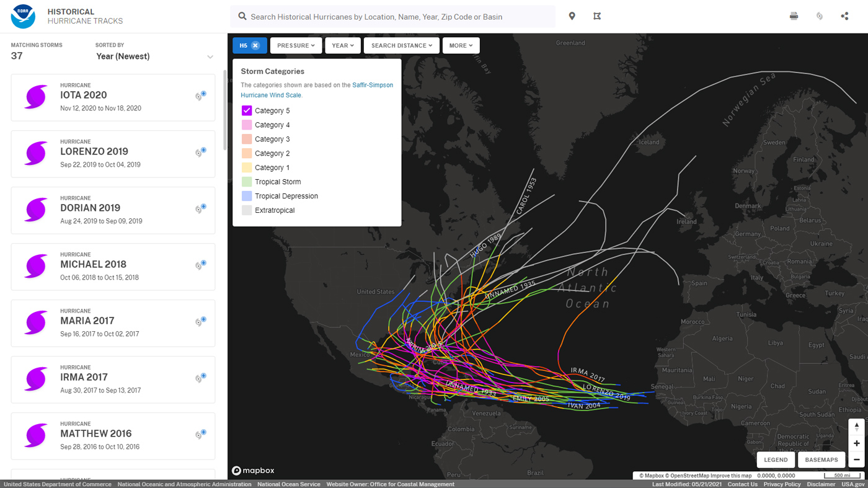Open the Year filter dropdown
The image size is (868, 488).
tap(342, 45)
